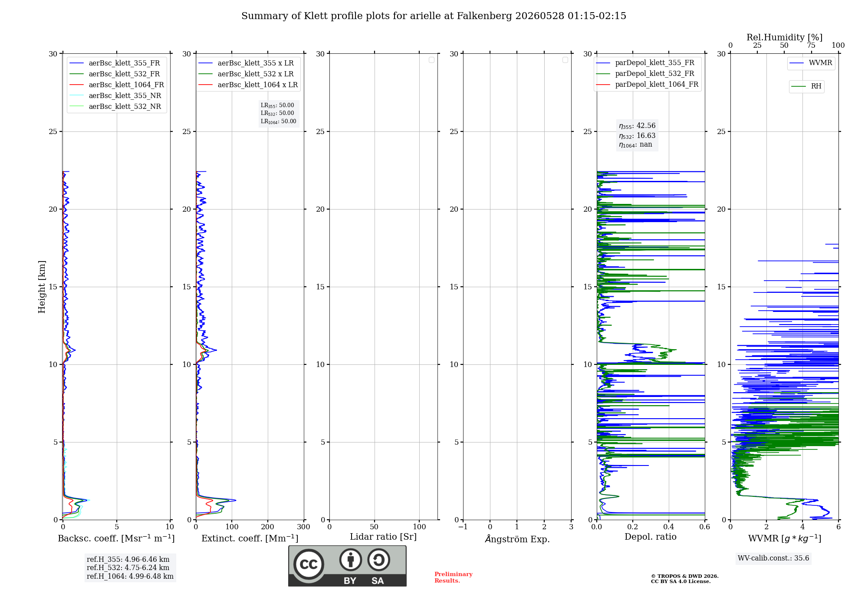The width and height of the screenshot is (868, 590).
Task: Click the LR355: 50.00 annotation
Action: click(x=277, y=105)
